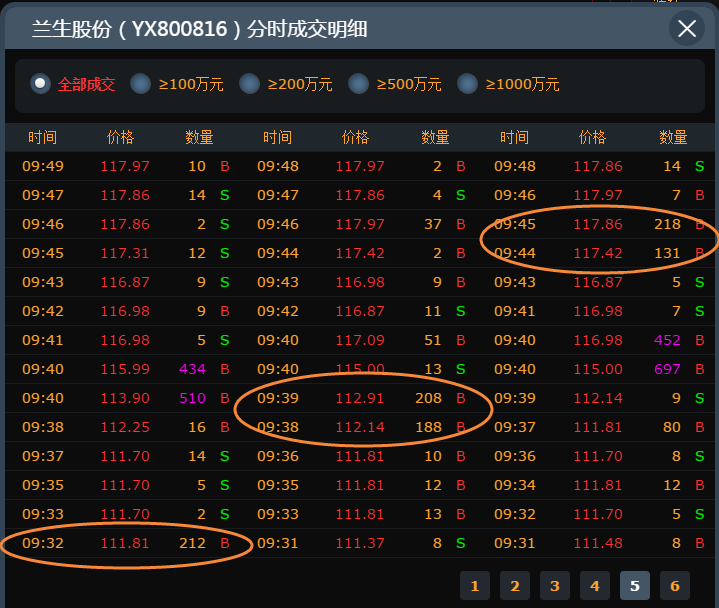
Task: Click quantity 131 in 09:44 row
Action: [667, 253]
